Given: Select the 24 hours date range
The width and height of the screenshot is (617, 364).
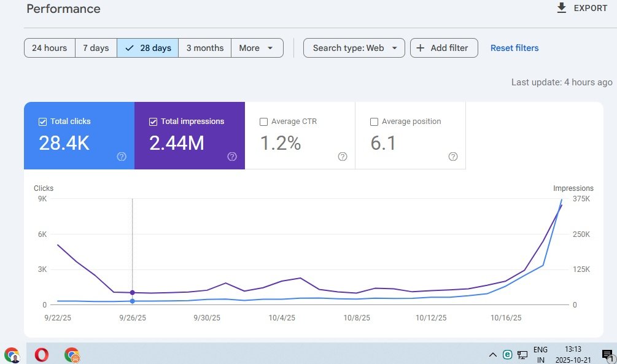Looking at the screenshot, I should click(x=49, y=48).
